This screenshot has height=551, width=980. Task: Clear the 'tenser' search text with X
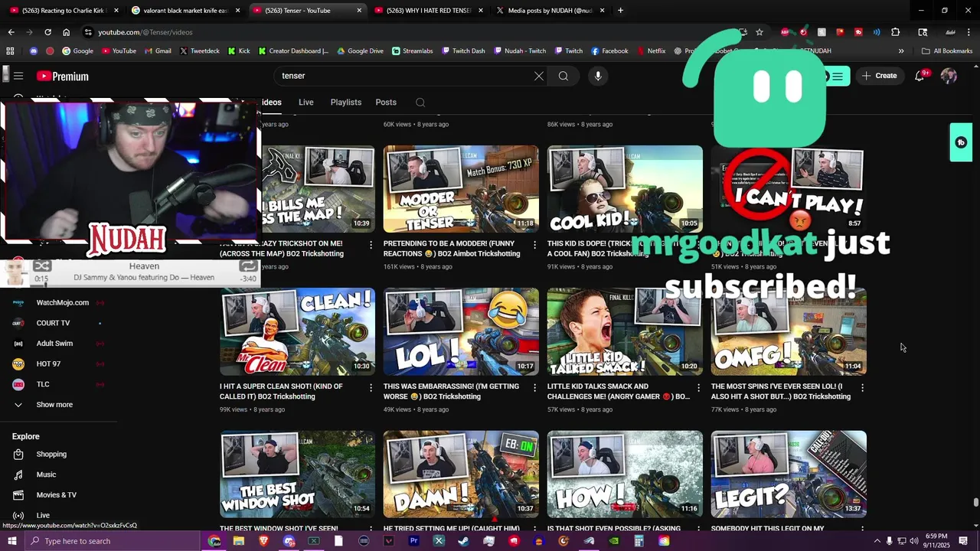coord(539,76)
